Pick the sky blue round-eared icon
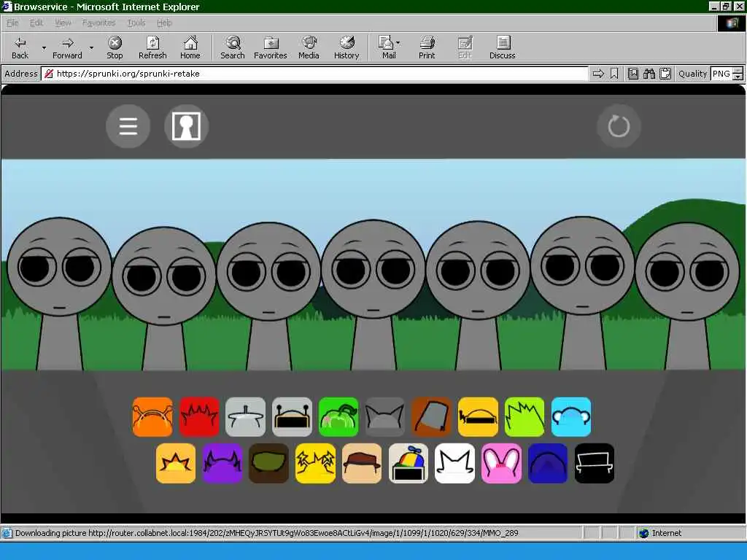Image resolution: width=747 pixels, height=560 pixels. click(x=571, y=416)
